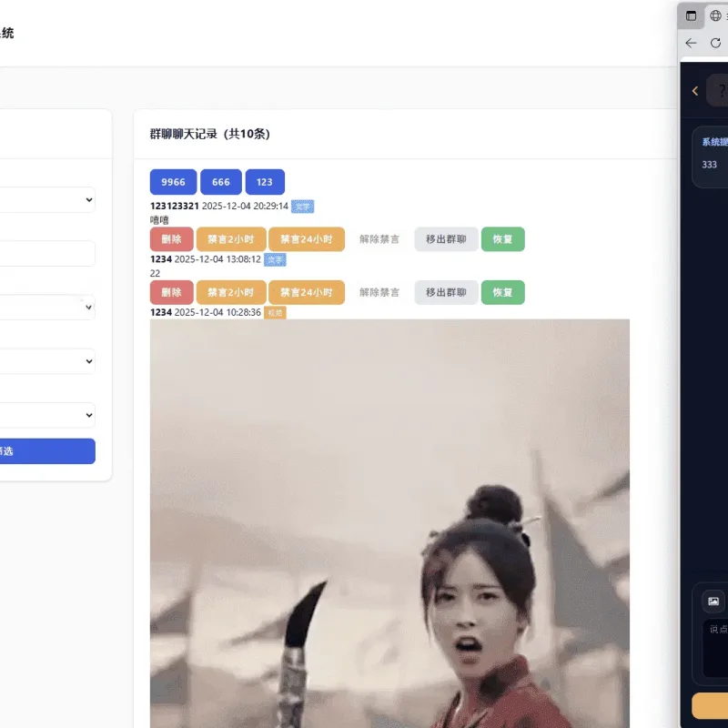Screen dimensions: 728x728
Task: Click the blue 文字 tag beside 13:08:12
Action: click(275, 259)
